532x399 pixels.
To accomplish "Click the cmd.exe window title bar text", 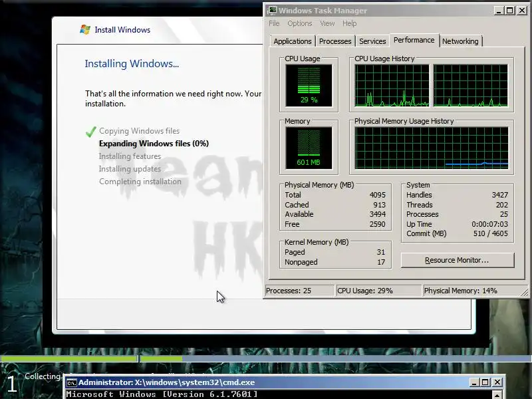I will tap(167, 382).
